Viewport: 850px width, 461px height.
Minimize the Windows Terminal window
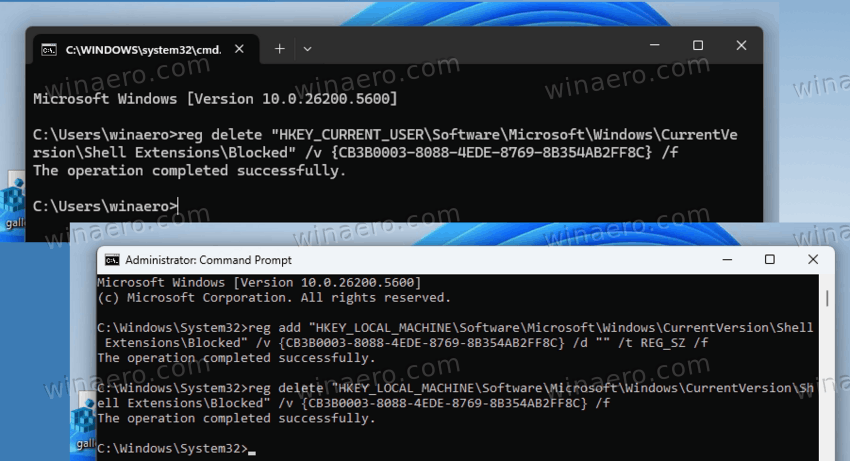(x=654, y=46)
